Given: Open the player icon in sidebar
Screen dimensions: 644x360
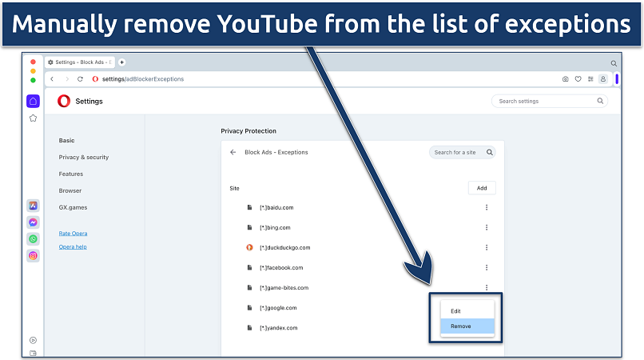Looking at the screenshot, I should 34,340.
